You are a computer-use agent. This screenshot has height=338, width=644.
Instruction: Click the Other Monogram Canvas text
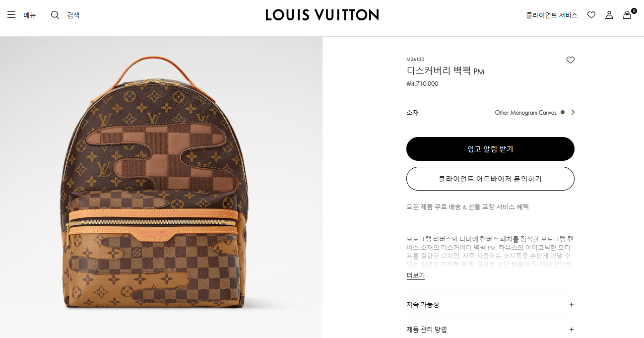[x=525, y=113]
